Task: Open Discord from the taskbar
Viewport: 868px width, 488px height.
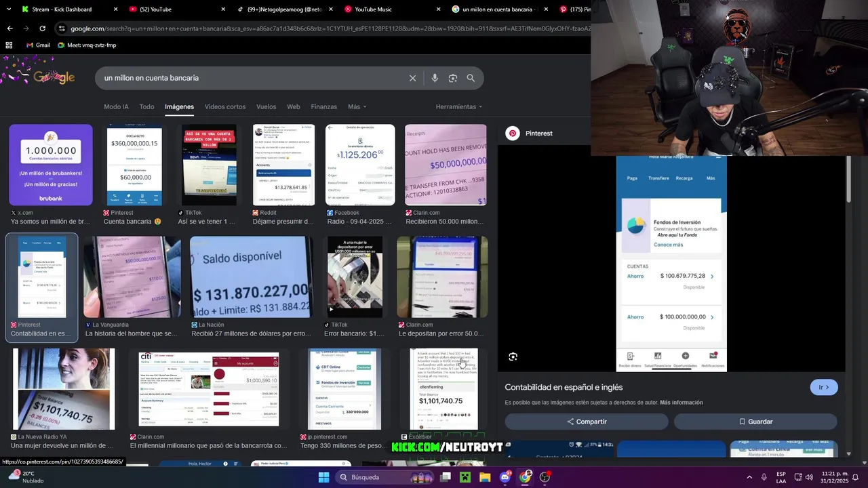Action: click(x=505, y=477)
